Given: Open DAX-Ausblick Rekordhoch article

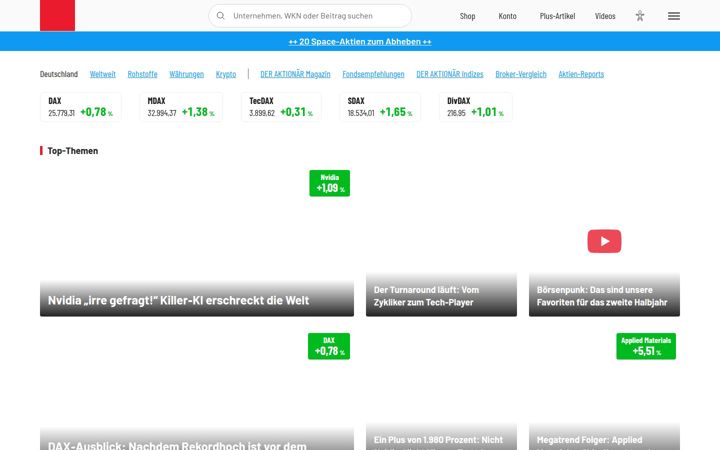Looking at the screenshot, I should tap(177, 445).
